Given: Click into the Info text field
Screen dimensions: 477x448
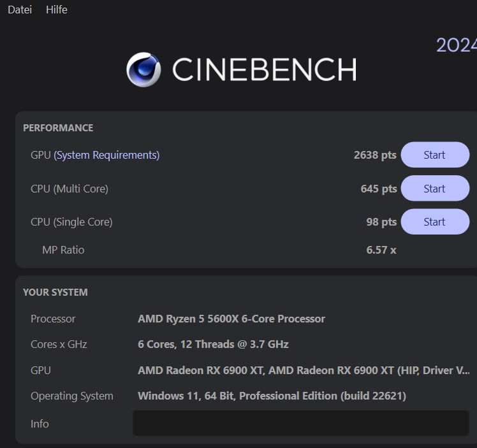Looking at the screenshot, I should tap(301, 423).
